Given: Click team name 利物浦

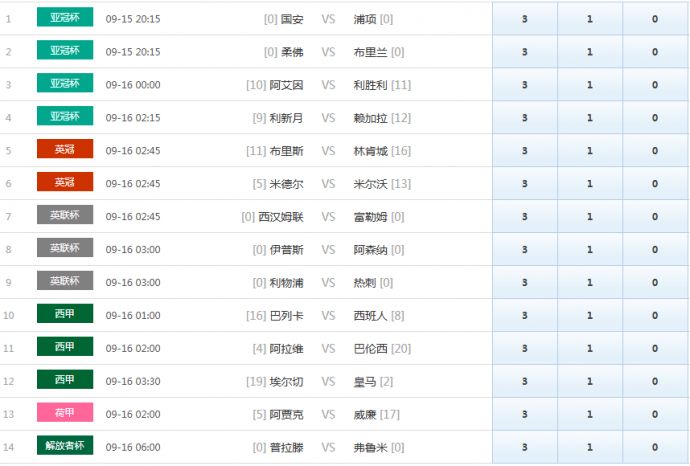Looking at the screenshot, I should [286, 283].
